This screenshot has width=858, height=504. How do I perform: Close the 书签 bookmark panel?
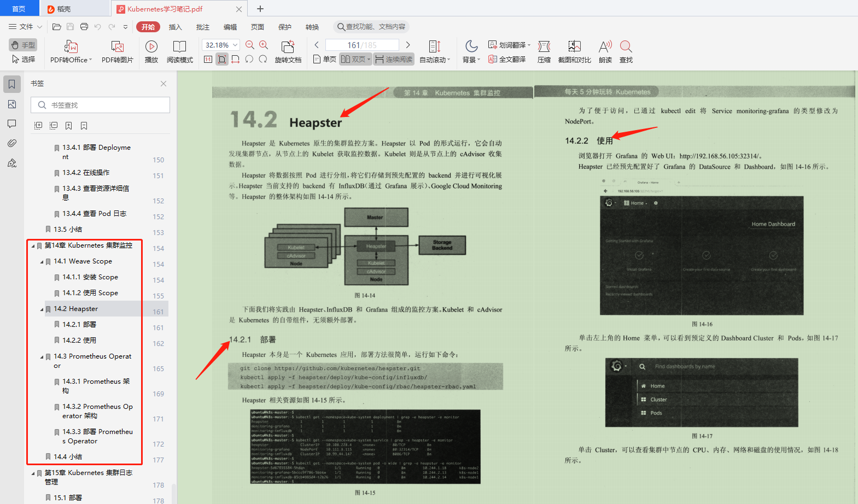pyautogui.click(x=164, y=84)
